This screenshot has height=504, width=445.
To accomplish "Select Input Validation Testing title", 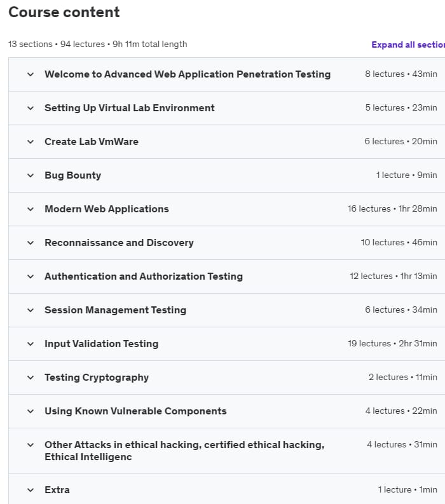I will (x=101, y=344).
